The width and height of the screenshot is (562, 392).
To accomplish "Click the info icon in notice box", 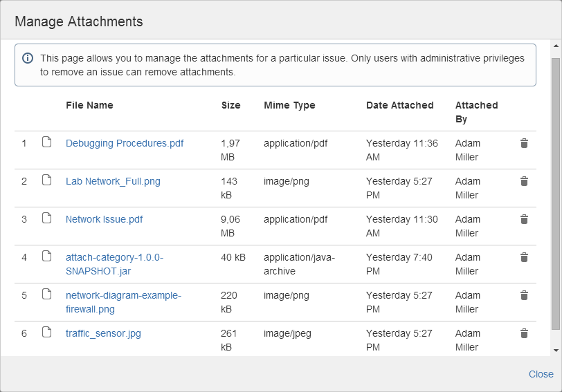I will 28,58.
